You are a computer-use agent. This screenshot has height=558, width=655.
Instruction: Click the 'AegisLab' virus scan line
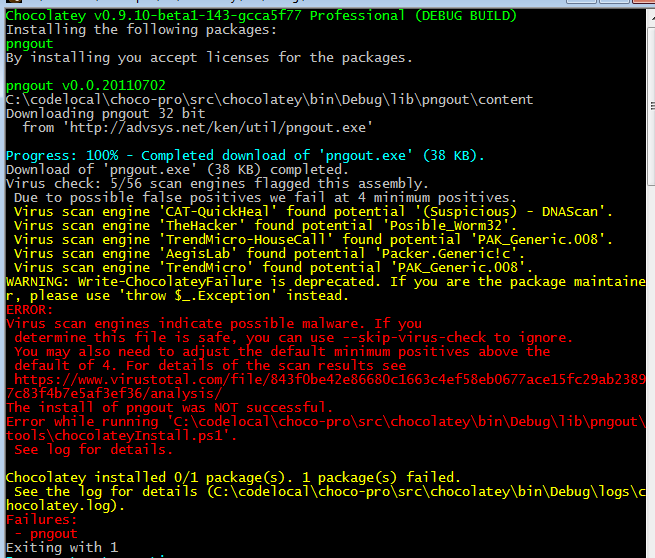pyautogui.click(x=269, y=254)
